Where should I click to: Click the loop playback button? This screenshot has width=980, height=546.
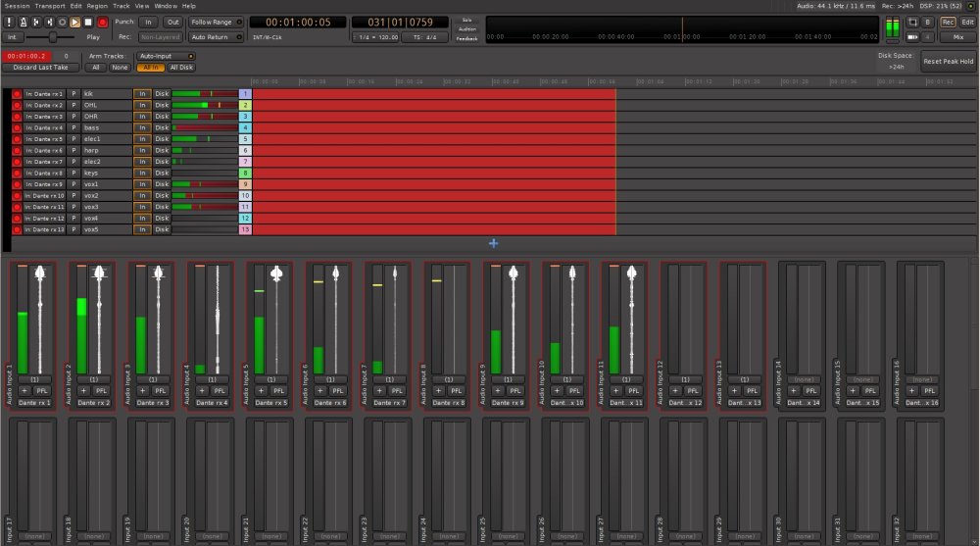pos(62,22)
